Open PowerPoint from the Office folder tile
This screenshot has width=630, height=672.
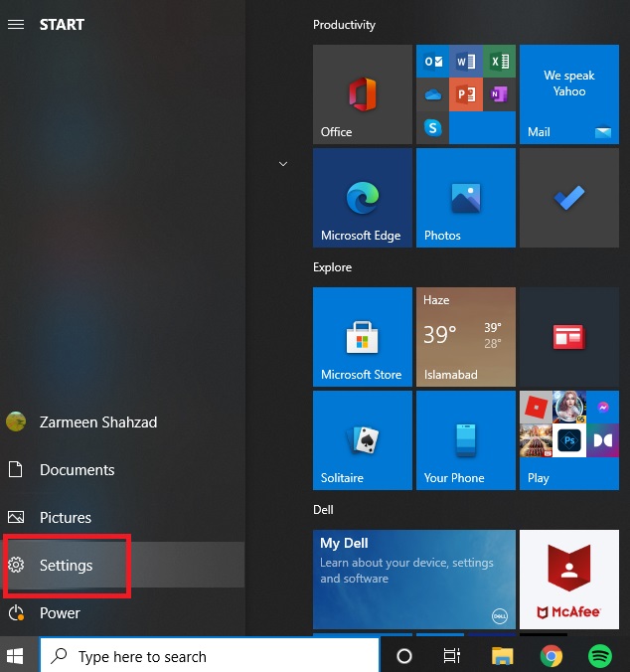pos(466,94)
